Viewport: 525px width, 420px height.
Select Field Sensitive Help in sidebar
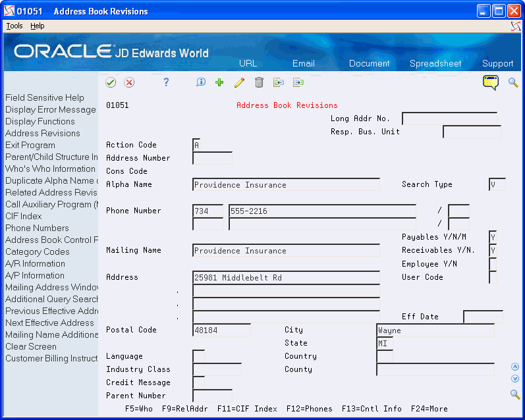pyautogui.click(x=45, y=97)
